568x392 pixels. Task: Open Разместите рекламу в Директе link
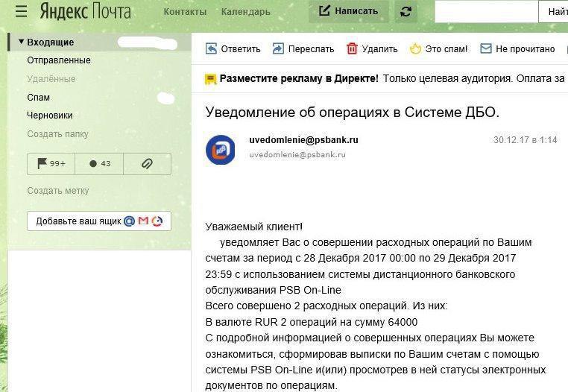(299, 78)
